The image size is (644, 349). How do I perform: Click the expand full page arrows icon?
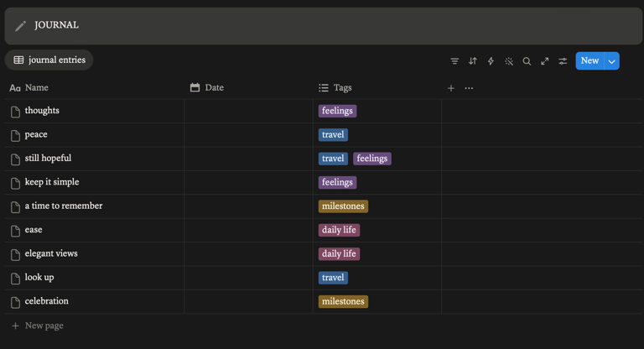click(544, 61)
